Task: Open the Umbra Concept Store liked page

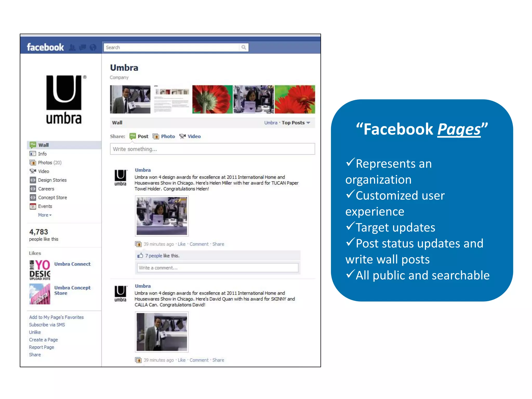Action: pos(72,290)
